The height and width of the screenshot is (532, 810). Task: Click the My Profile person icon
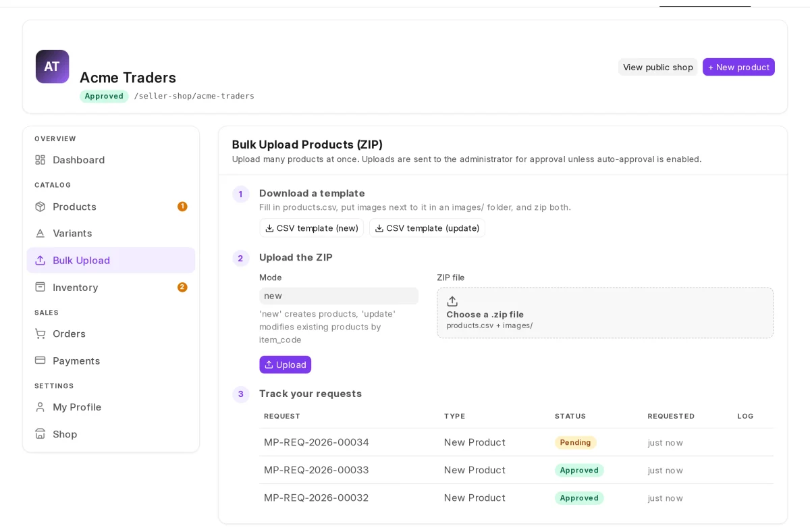(40, 407)
